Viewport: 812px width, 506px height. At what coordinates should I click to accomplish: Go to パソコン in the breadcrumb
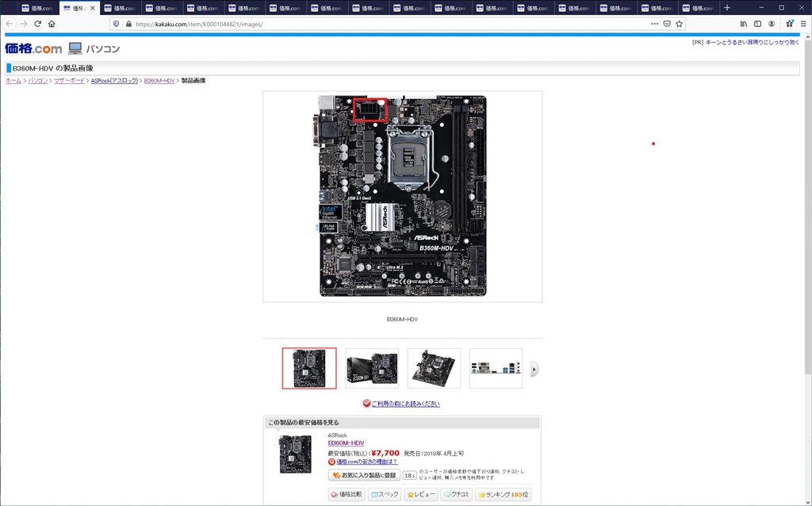(38, 81)
